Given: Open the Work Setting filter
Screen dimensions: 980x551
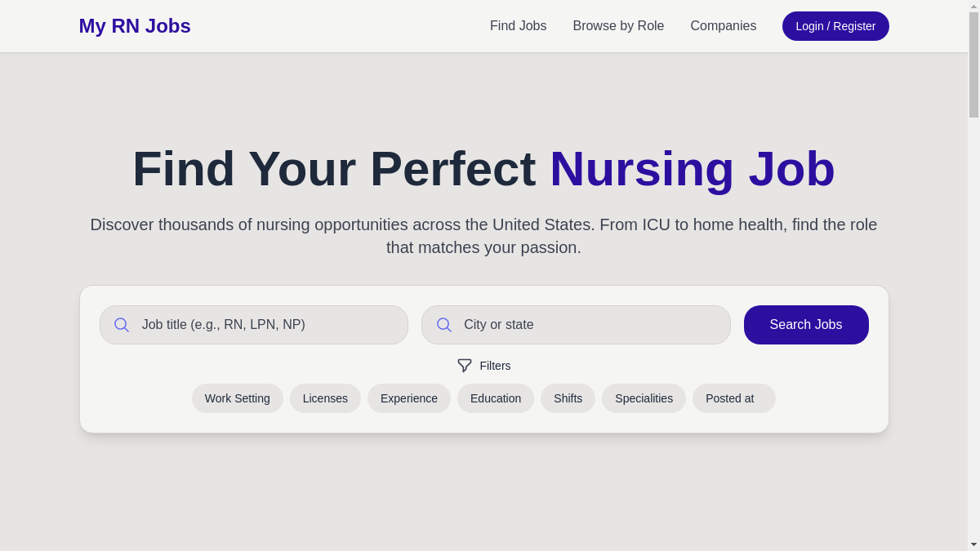Looking at the screenshot, I should click(x=238, y=398).
